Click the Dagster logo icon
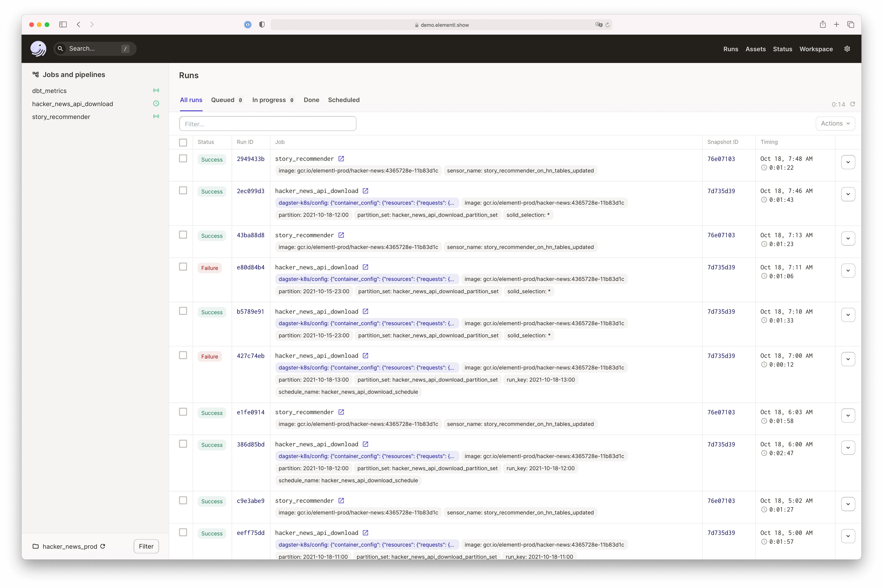Viewport: 883px width, 588px height. pyautogui.click(x=38, y=49)
